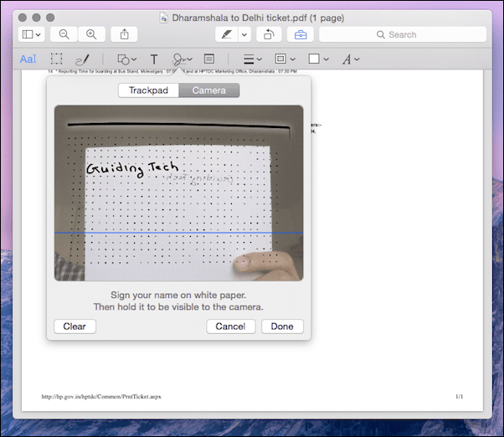
Task: Click the Clear button
Action: click(x=75, y=326)
